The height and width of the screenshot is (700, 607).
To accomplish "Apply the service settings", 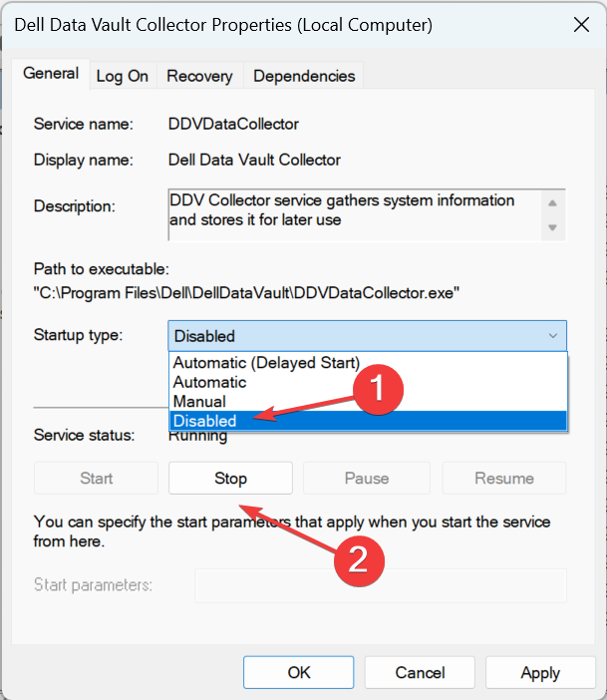I will click(540, 673).
